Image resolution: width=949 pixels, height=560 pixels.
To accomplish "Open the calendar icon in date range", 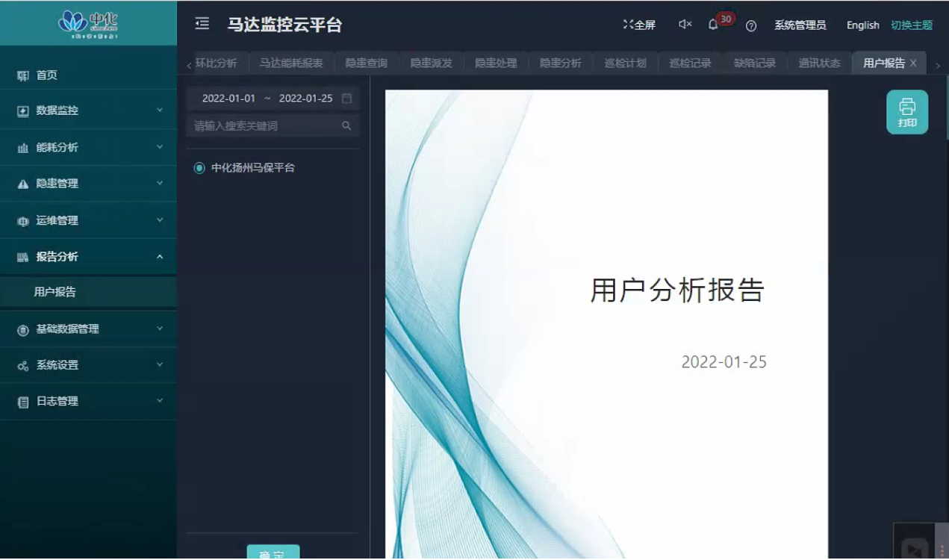I will [346, 99].
